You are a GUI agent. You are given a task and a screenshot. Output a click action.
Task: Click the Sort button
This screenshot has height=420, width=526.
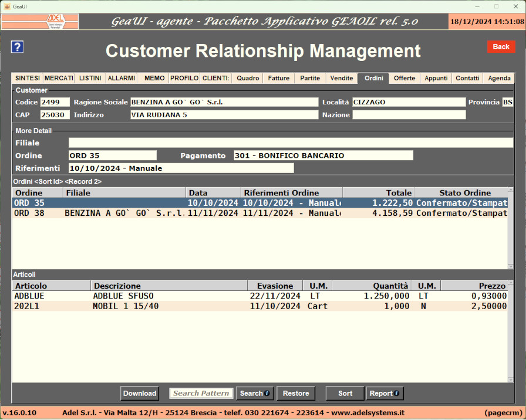(345, 394)
